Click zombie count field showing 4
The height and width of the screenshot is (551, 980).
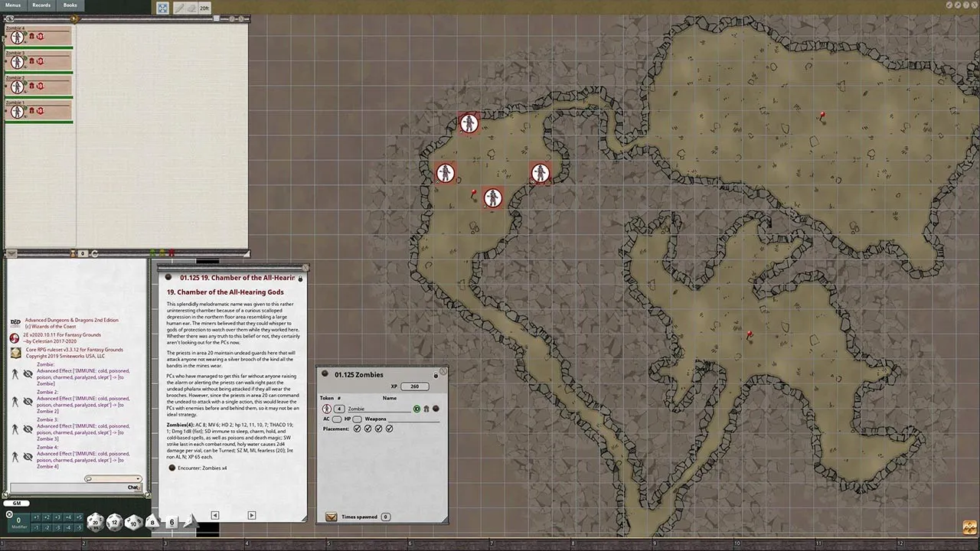click(339, 409)
